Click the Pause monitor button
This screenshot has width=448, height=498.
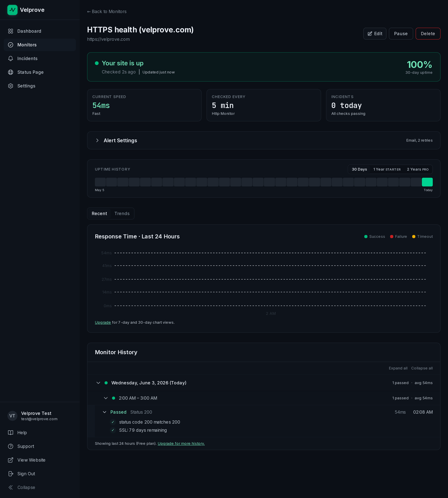tap(401, 34)
